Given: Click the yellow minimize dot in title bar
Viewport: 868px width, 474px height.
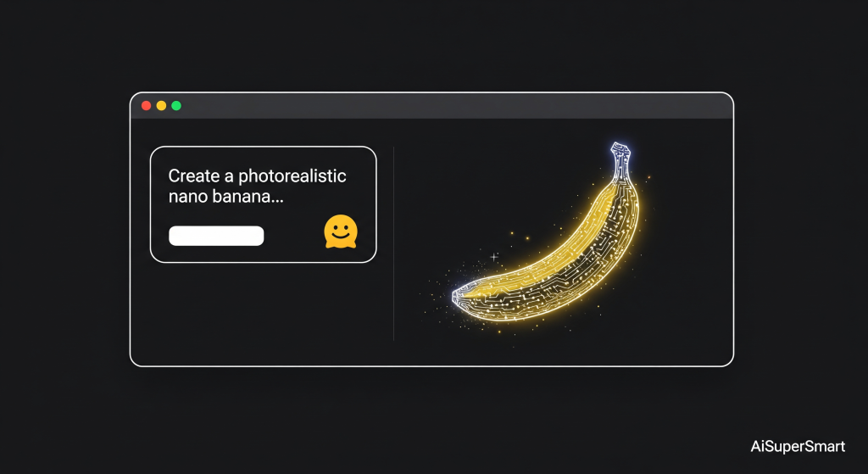Looking at the screenshot, I should [161, 105].
